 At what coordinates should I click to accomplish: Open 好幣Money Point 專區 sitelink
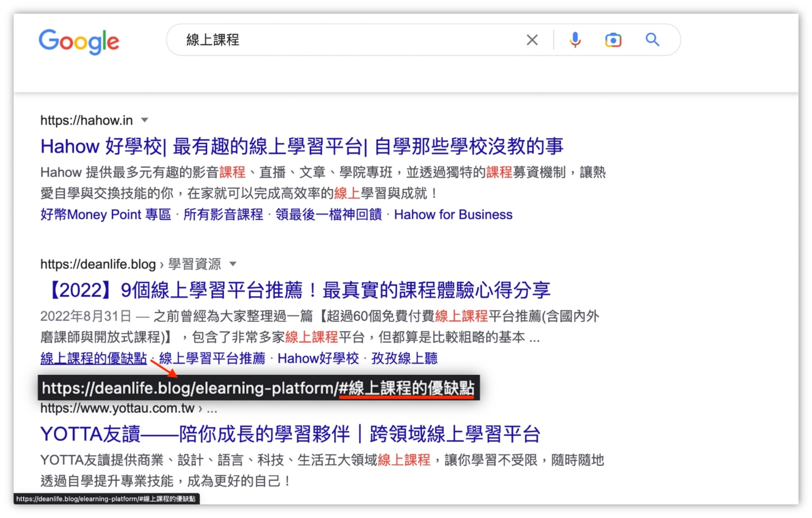pyautogui.click(x=106, y=214)
